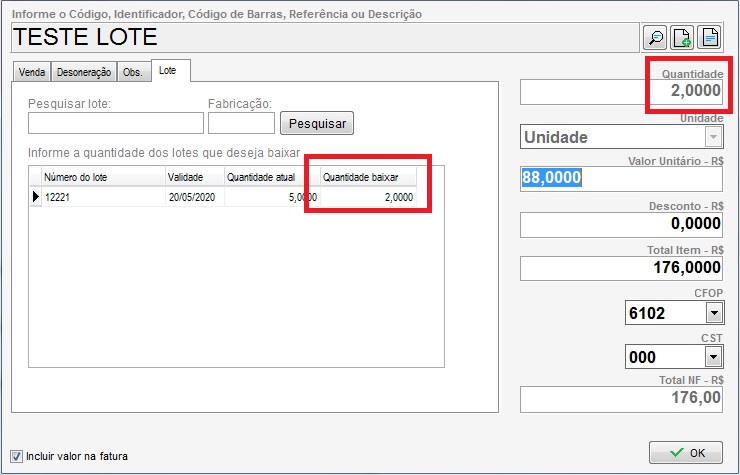Viewport: 740px width, 475px height.
Task: Open the Unidade dropdown
Action: tap(713, 137)
